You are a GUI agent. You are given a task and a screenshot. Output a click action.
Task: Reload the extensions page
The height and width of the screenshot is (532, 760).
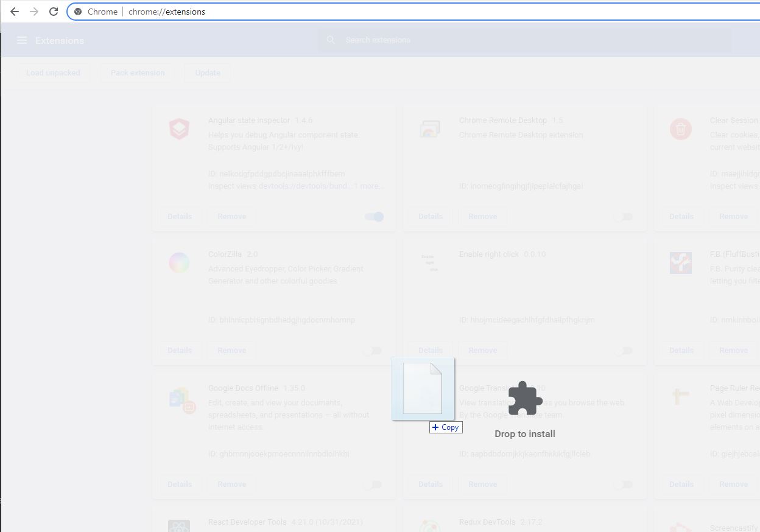[54, 12]
